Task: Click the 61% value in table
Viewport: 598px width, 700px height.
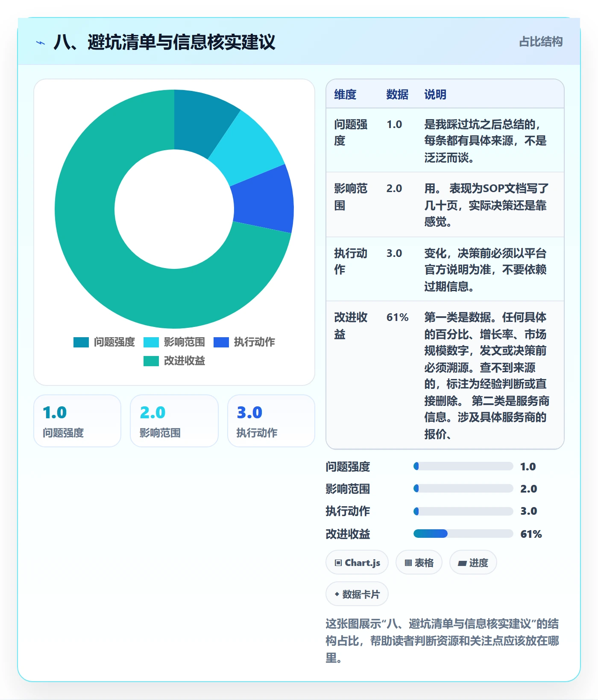Action: coord(397,317)
